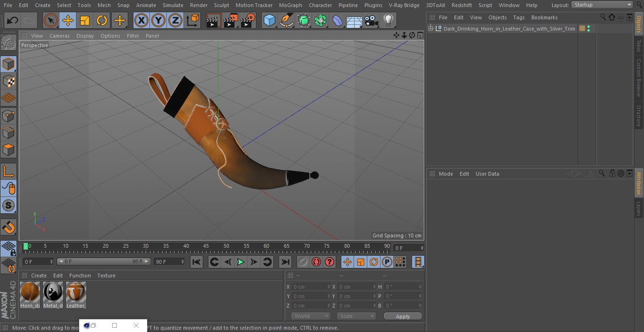Add a Floor environment object
The height and width of the screenshot is (332, 644).
point(354,20)
